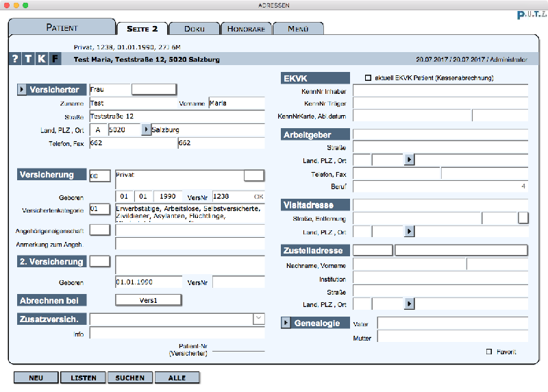548x392 pixels.
Task: Open Visitadresse PLZ lookup arrow
Action: click(x=409, y=231)
